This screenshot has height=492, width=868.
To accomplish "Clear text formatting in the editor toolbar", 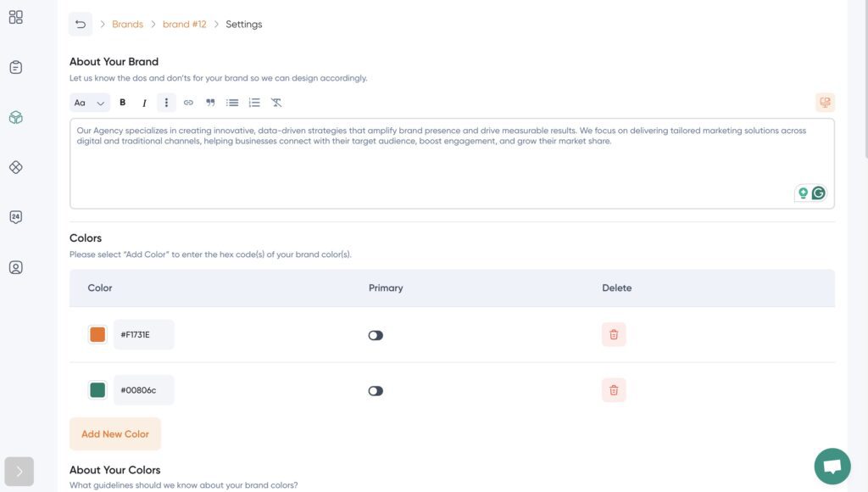I will tap(276, 103).
